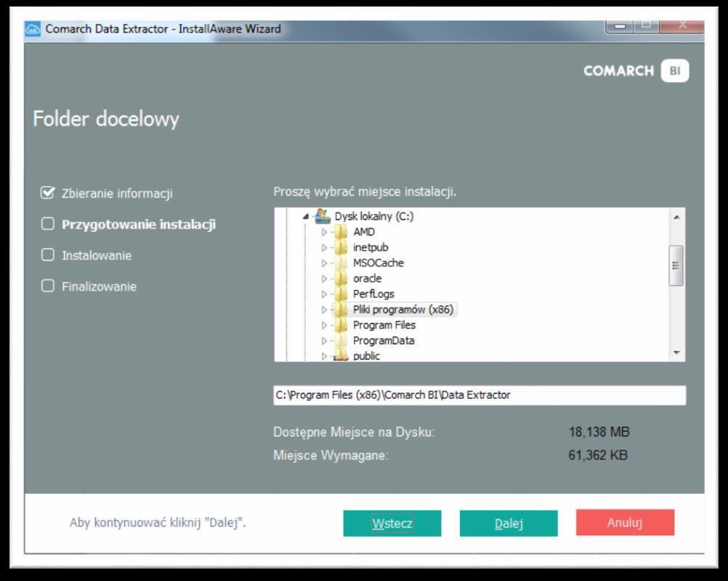The height and width of the screenshot is (581, 728).
Task: Click the 18,138 MB available space value
Action: tap(599, 432)
